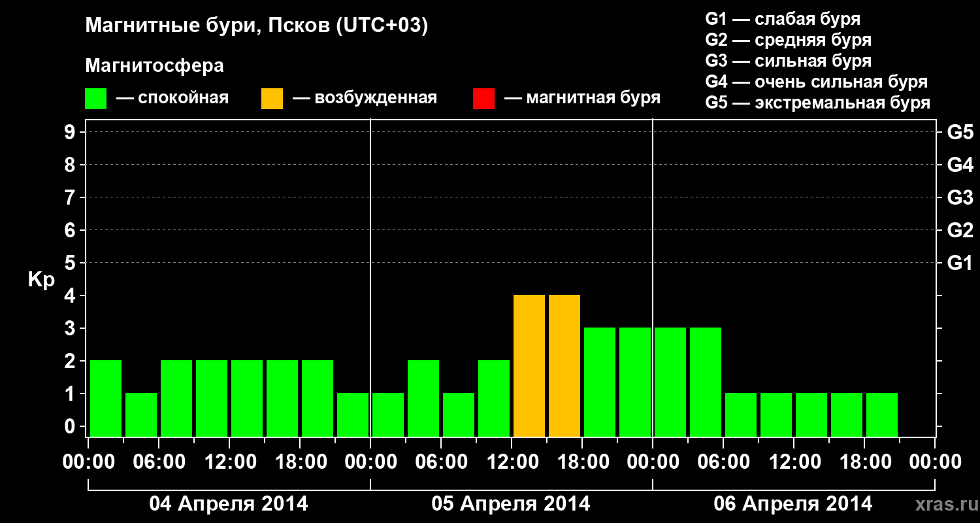
Task: Click the 'Магнитосфера' heading
Action: [154, 66]
